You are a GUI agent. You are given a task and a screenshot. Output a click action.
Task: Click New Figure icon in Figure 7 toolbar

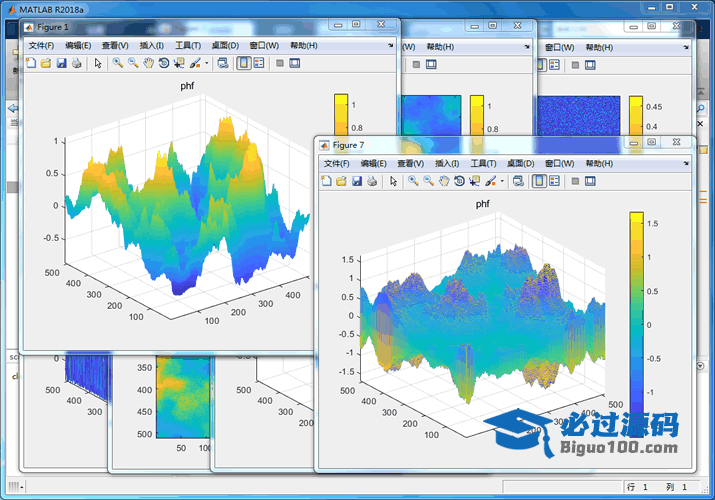point(326,181)
